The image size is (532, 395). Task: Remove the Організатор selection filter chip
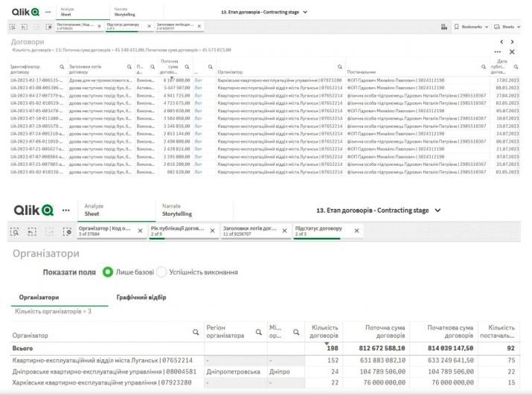pos(140,231)
